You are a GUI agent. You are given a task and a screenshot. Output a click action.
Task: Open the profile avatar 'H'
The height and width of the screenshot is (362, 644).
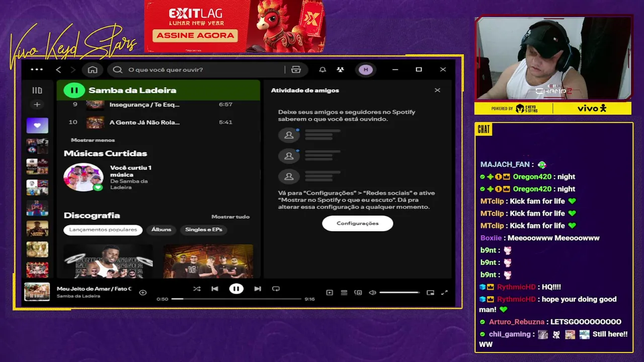366,69
